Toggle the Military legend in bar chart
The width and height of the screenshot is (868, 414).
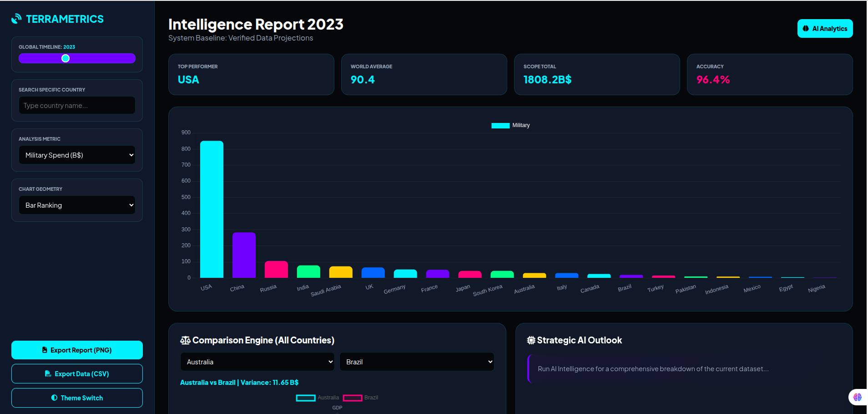coord(500,126)
